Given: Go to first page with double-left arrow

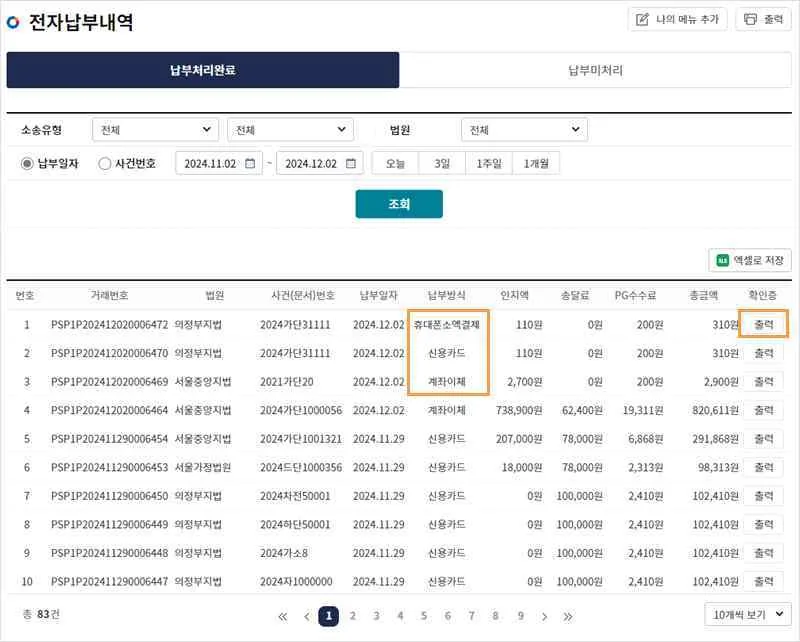Looking at the screenshot, I should coord(283,616).
